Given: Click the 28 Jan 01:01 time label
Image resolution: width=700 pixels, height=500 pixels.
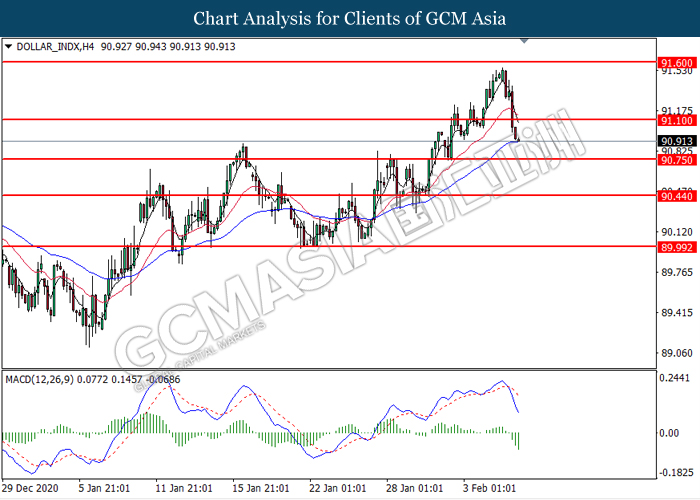Looking at the screenshot, I should tap(414, 488).
